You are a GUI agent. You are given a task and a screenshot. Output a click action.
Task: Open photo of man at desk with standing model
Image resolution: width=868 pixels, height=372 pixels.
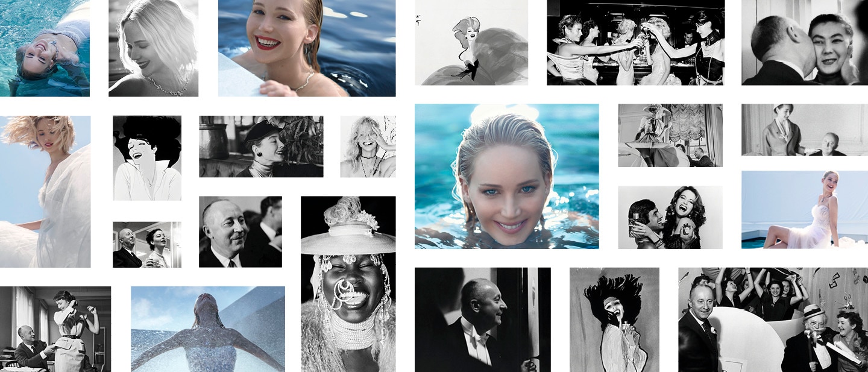coord(55,329)
